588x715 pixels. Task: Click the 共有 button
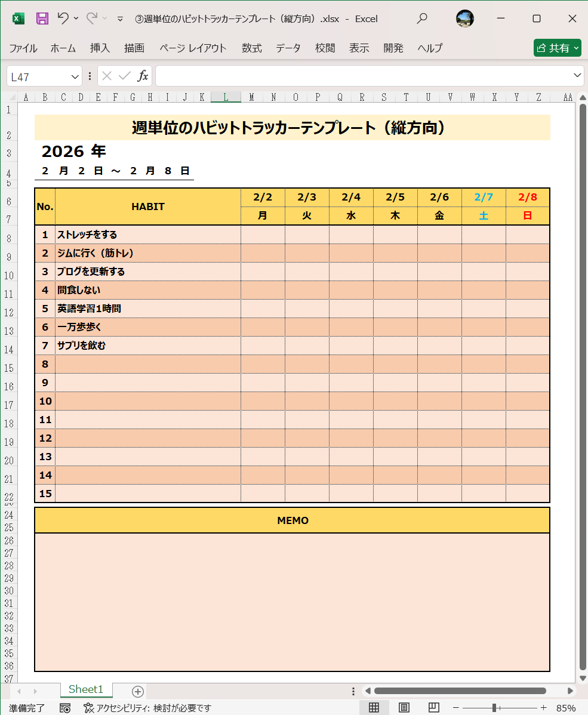[x=557, y=48]
